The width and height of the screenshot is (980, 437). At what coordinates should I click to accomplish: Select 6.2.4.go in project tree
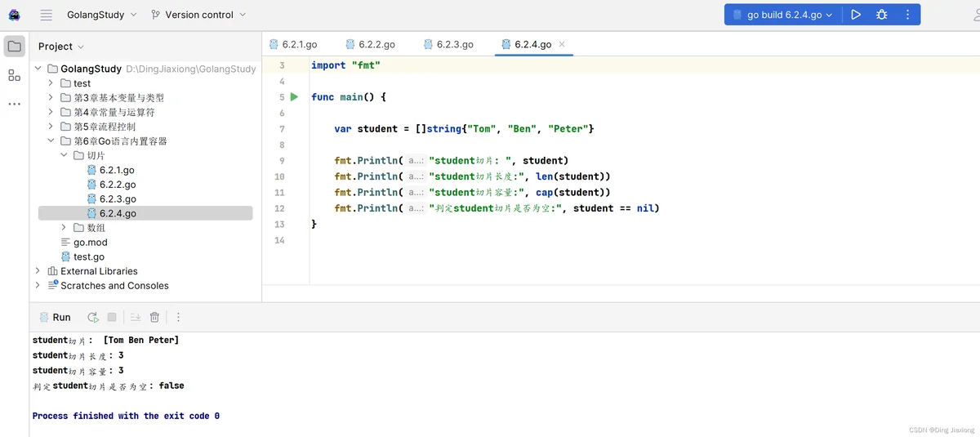145,213
